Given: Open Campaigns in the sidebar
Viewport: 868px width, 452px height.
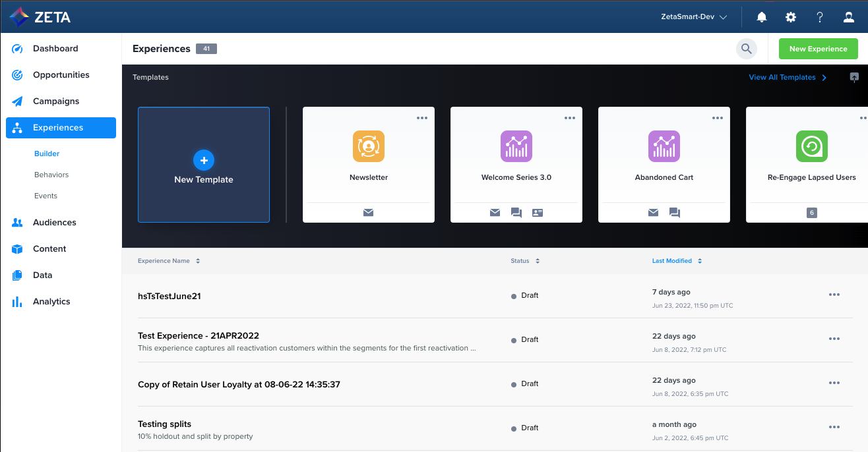Looking at the screenshot, I should pyautogui.click(x=56, y=101).
